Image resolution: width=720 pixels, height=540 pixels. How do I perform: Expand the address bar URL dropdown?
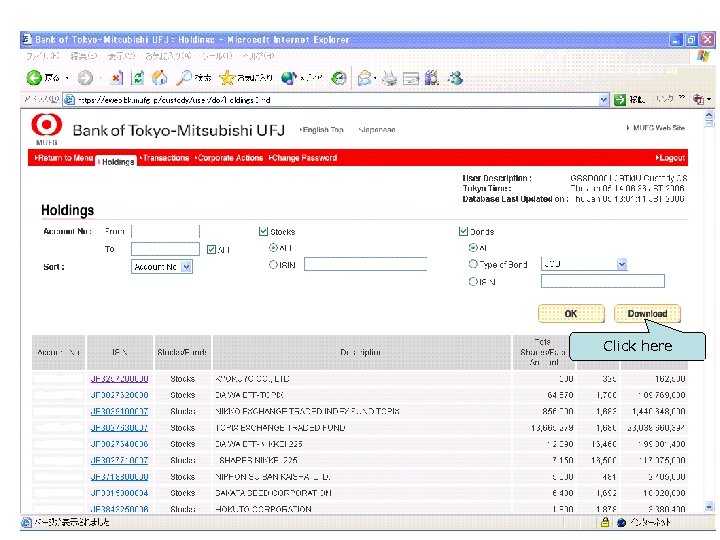604,100
